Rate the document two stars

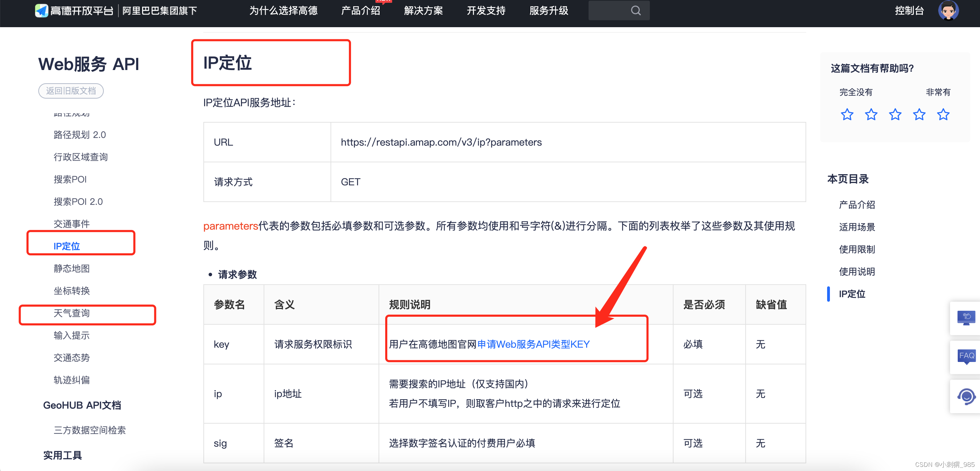coord(871,115)
